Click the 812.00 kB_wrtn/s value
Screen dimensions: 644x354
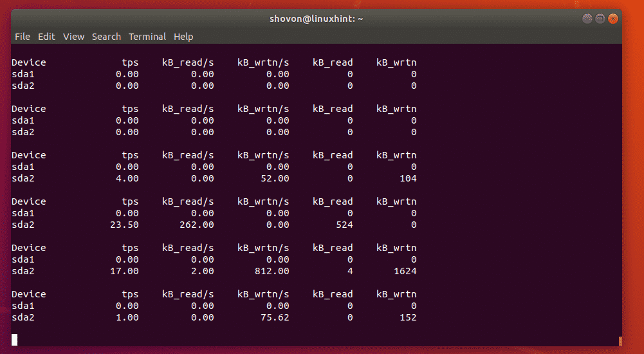tap(271, 271)
